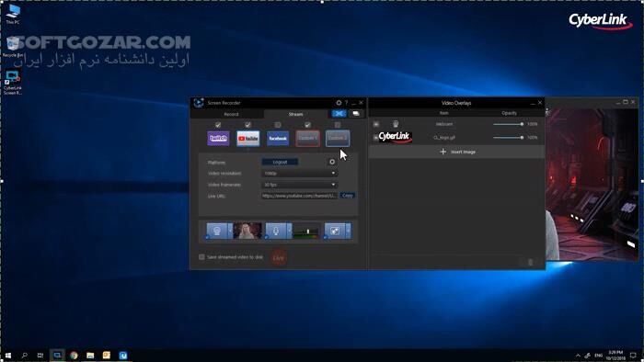Click the webcam preview thumbnail in Screen Recorder

(x=247, y=231)
